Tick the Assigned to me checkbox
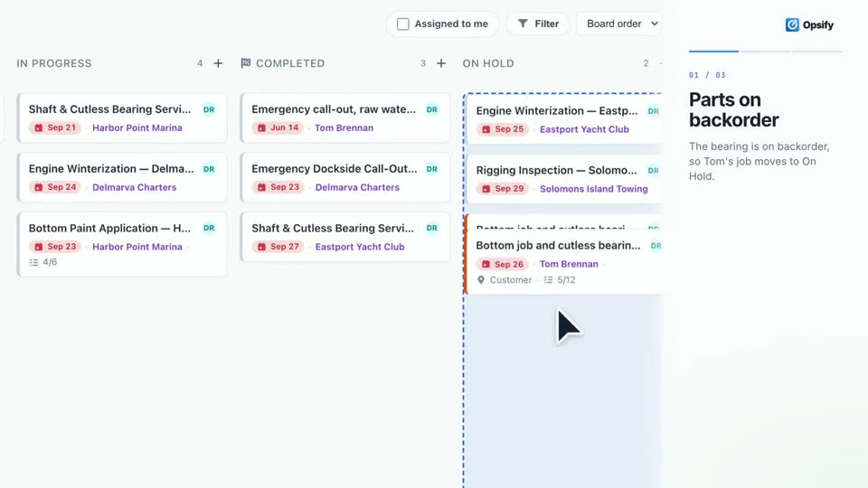Image resolution: width=868 pixels, height=488 pixels. click(403, 23)
